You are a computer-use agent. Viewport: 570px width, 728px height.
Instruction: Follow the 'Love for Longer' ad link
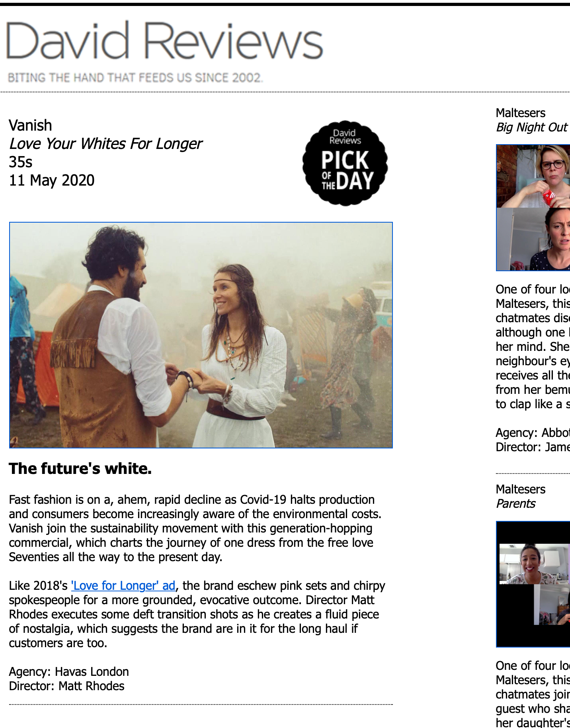coord(123,585)
